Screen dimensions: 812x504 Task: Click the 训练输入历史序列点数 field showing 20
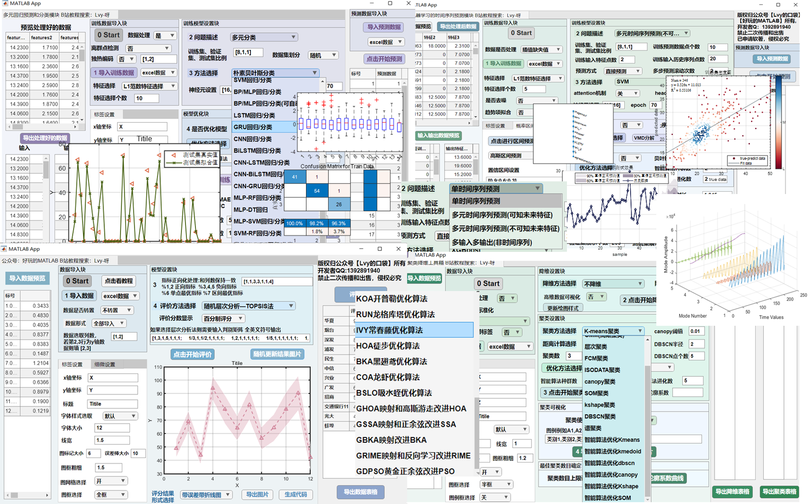point(718,59)
